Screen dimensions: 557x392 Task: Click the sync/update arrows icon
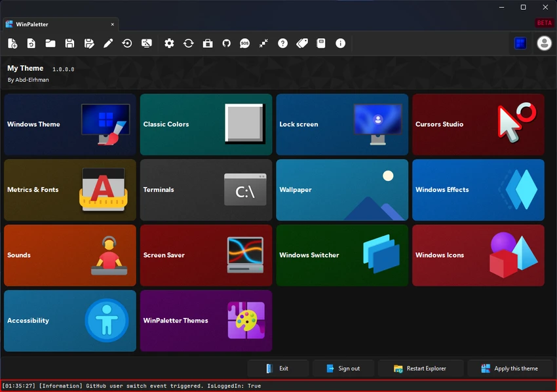pyautogui.click(x=188, y=43)
